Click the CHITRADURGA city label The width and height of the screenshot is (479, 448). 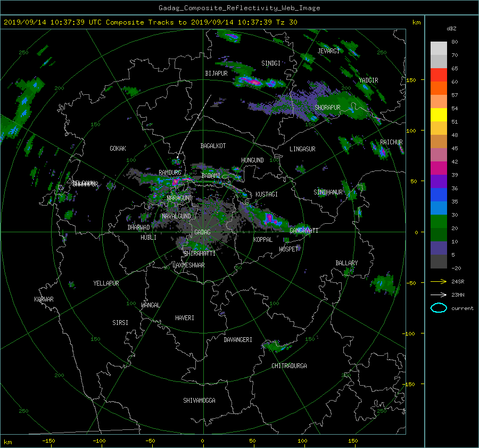tap(289, 366)
